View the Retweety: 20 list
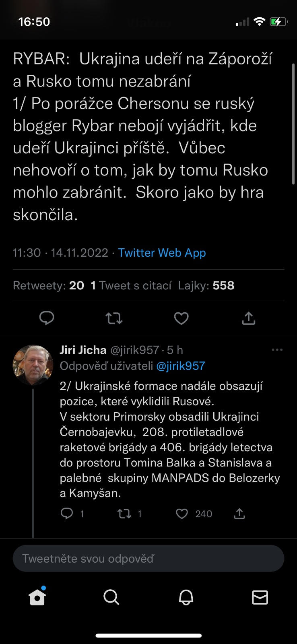 pos(48,285)
